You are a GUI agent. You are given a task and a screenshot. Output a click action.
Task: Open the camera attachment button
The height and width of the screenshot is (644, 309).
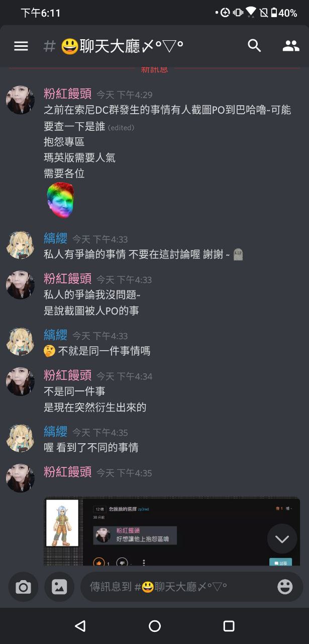(23, 587)
